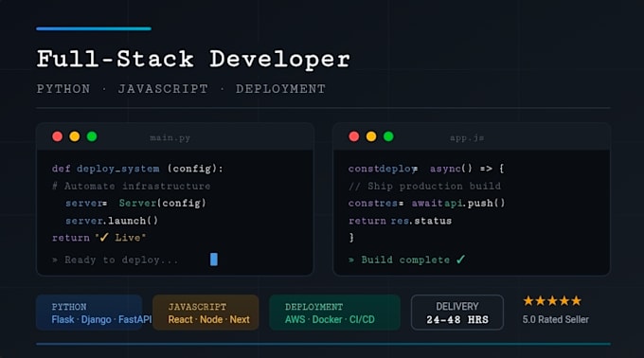Image resolution: width=644 pixels, height=358 pixels.
Task: Click the '# Automate infrastructure' comment
Action: [x=131, y=186]
